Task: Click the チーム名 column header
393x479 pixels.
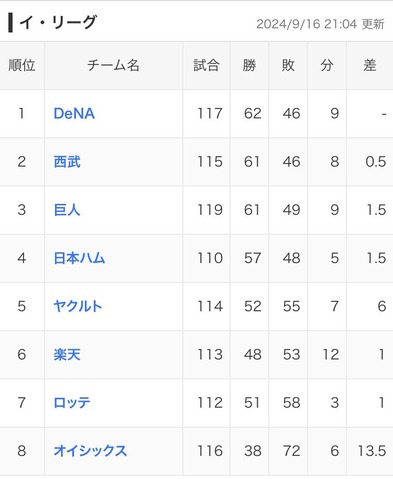Action: [113, 65]
